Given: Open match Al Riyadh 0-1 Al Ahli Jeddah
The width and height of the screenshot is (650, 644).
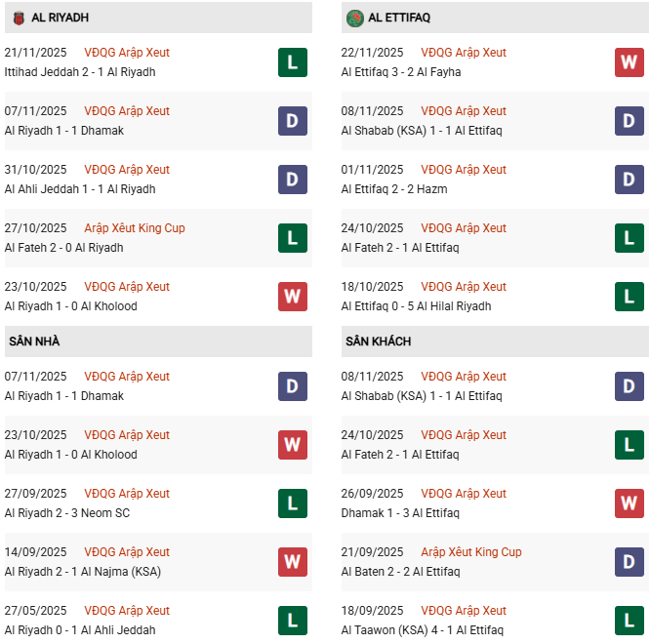Looking at the screenshot, I should [80, 630].
